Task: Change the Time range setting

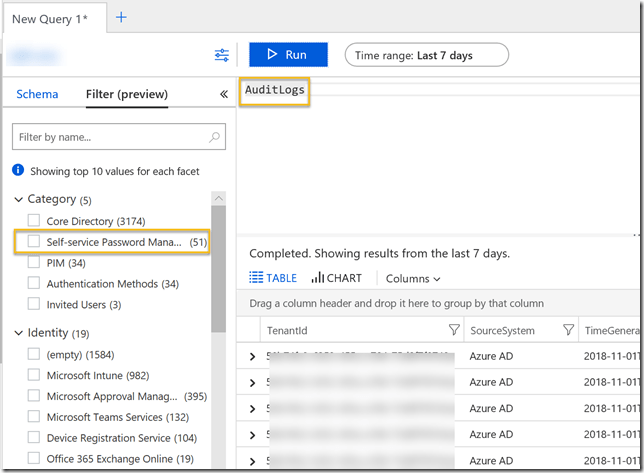Action: 426,56
